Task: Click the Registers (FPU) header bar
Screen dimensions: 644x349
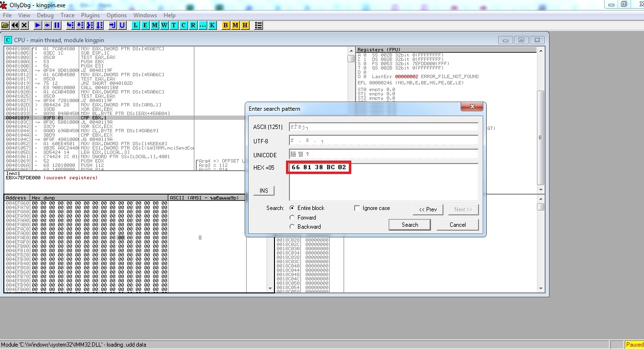Action: (446, 49)
